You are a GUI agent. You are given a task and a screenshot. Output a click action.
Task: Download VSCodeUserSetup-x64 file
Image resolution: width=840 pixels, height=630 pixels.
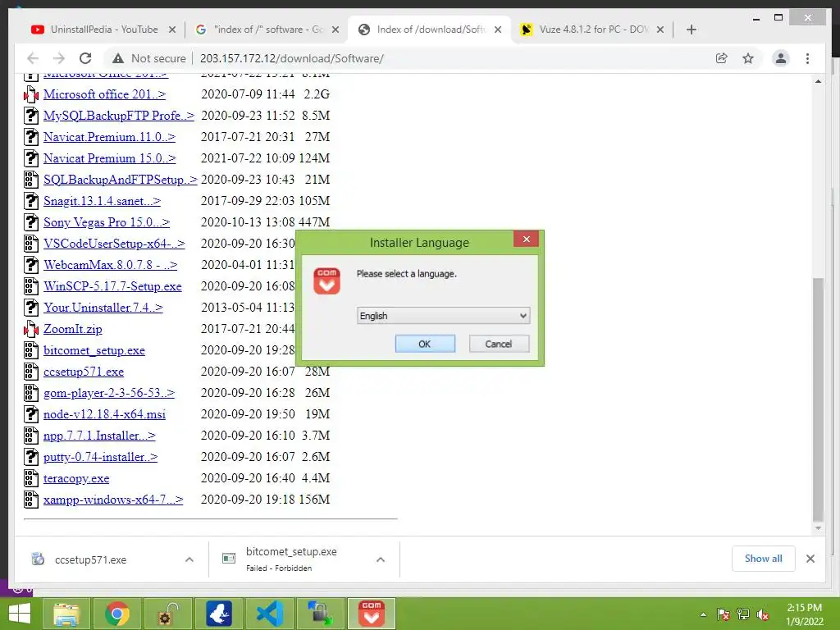[114, 244]
